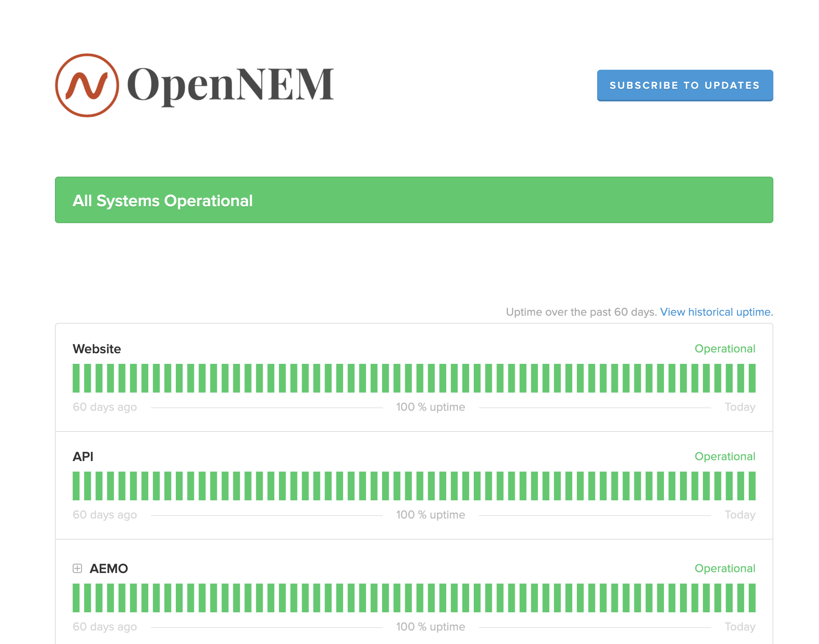Click the Subscribe to Updates button
Screen dimensions: 819x644
click(x=685, y=85)
